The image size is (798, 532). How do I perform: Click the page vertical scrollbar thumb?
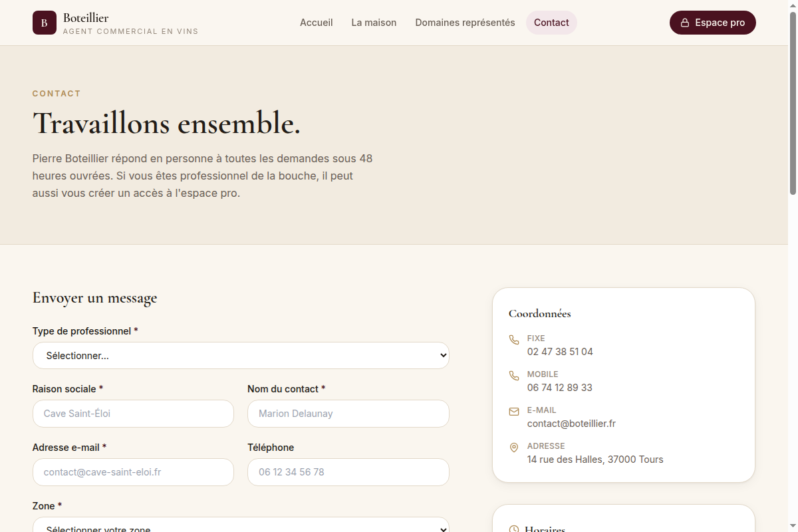[793, 103]
